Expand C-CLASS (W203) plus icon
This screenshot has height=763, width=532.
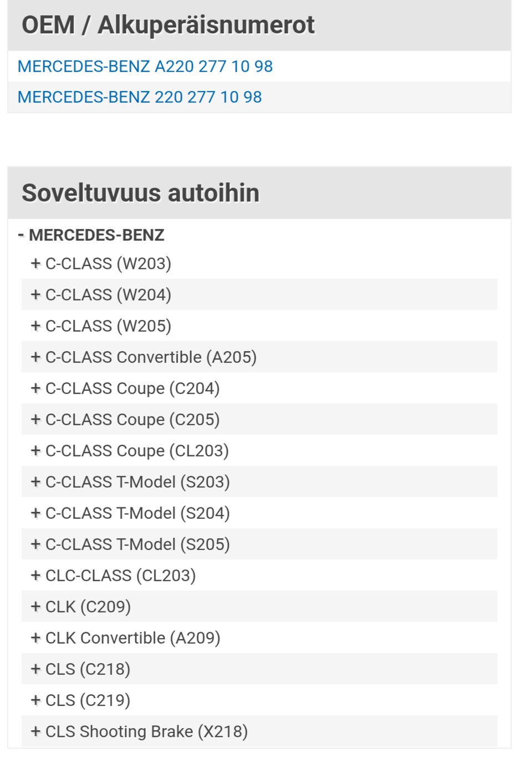[x=36, y=263]
